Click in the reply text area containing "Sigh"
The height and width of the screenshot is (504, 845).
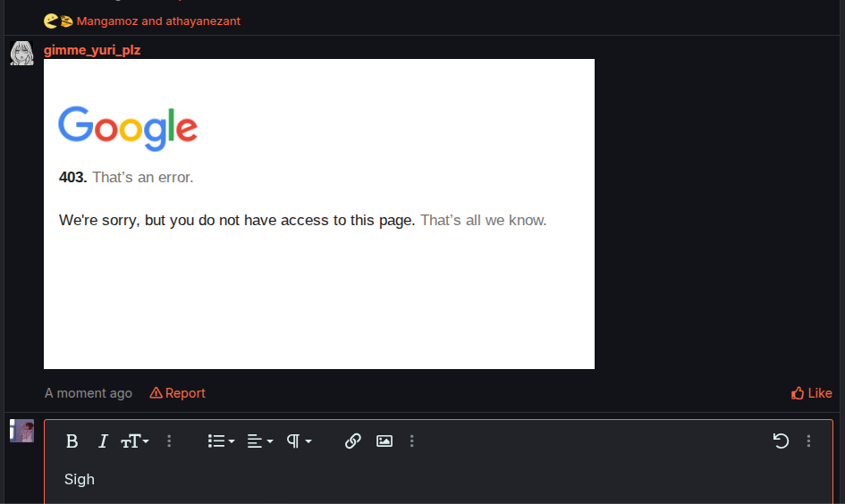click(438, 480)
